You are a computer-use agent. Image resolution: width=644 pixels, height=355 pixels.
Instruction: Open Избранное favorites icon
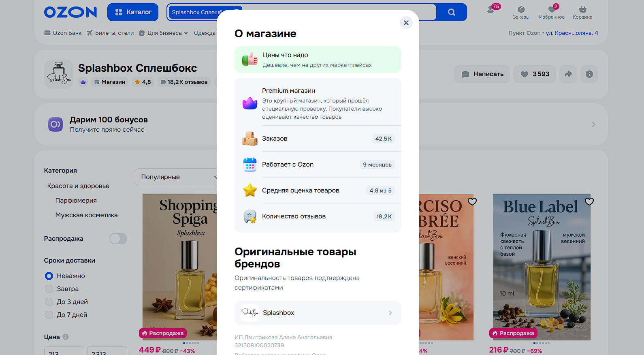[x=551, y=12]
